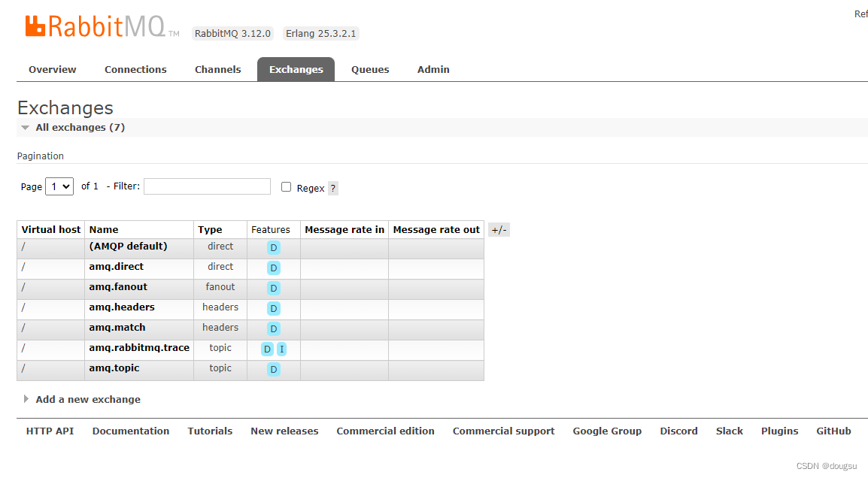Open the amq.headers exchange
Image resolution: width=868 pixels, height=478 pixels.
[122, 307]
